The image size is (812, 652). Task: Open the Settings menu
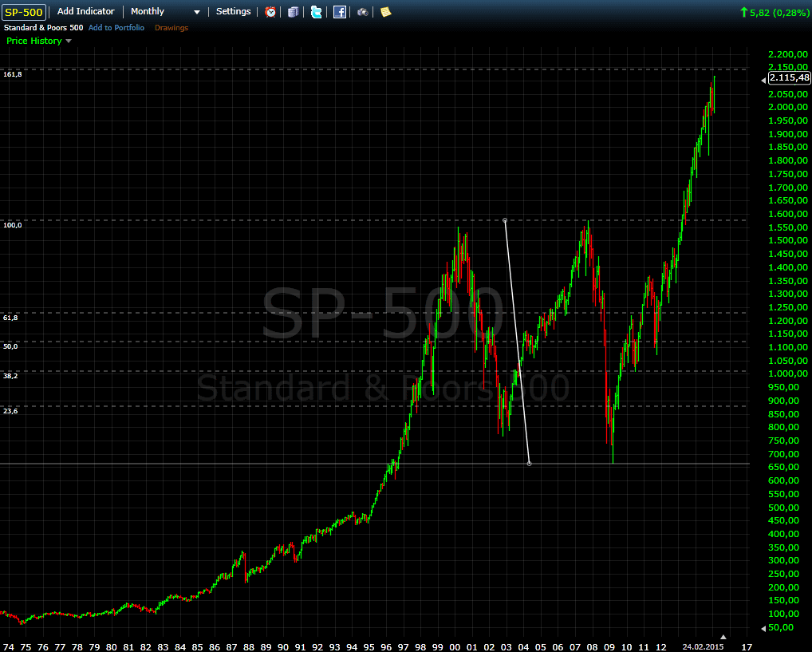click(x=233, y=11)
